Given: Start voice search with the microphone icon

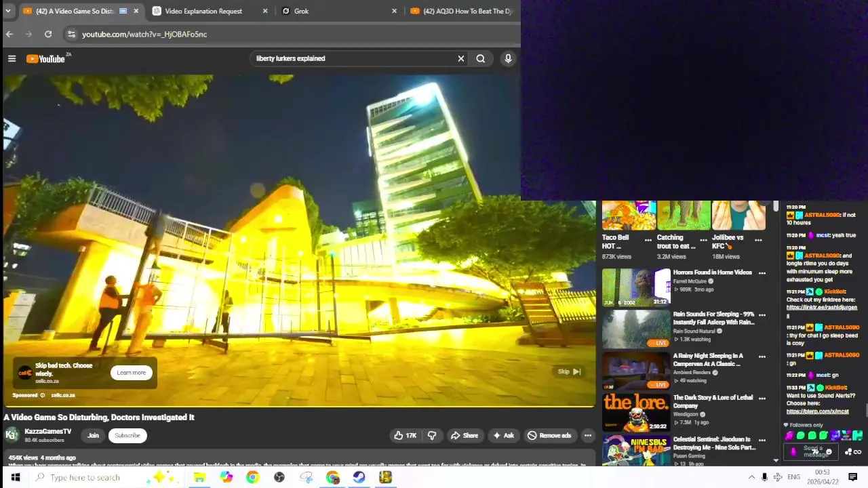Looking at the screenshot, I should pos(508,58).
